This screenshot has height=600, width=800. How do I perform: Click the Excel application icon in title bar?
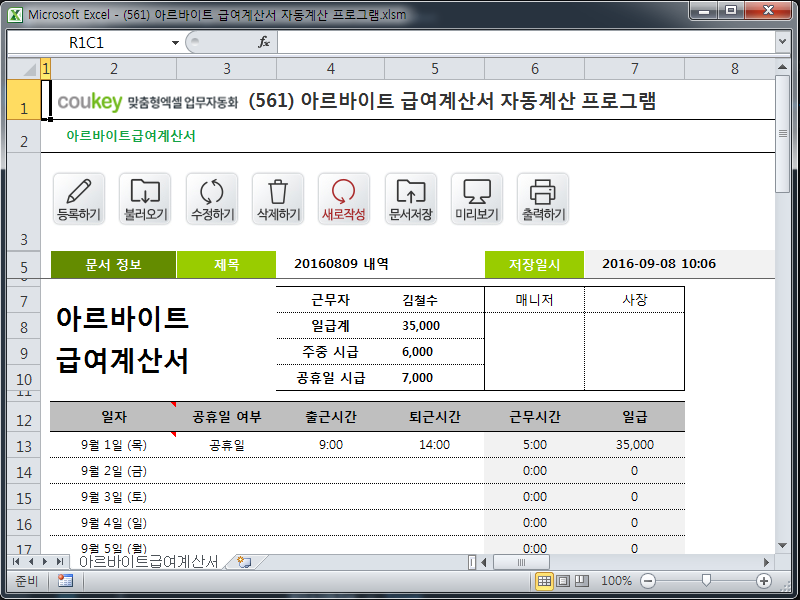[x=15, y=14]
